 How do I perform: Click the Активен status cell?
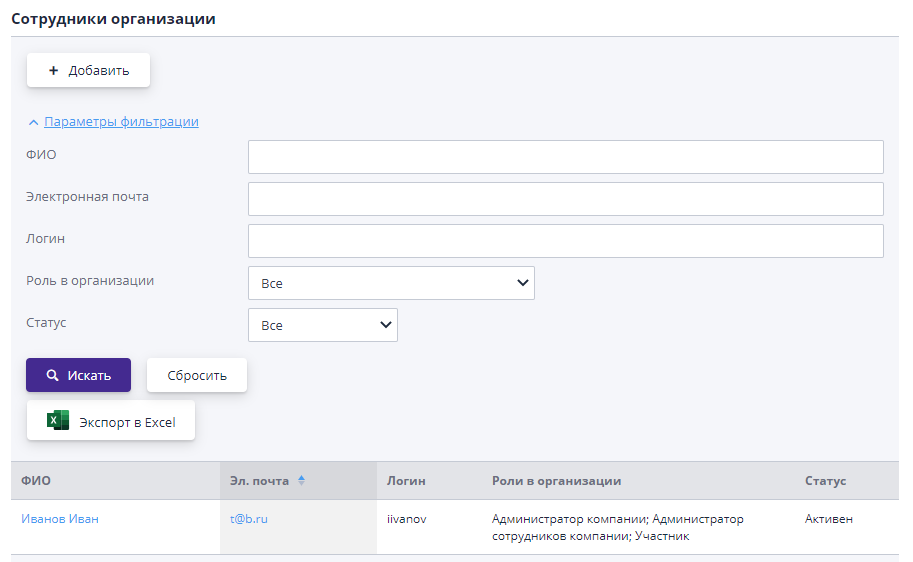[828, 519]
